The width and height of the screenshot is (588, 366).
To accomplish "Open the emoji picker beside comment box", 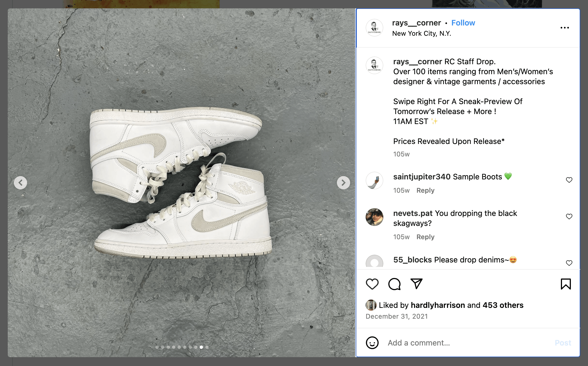I will pyautogui.click(x=372, y=343).
